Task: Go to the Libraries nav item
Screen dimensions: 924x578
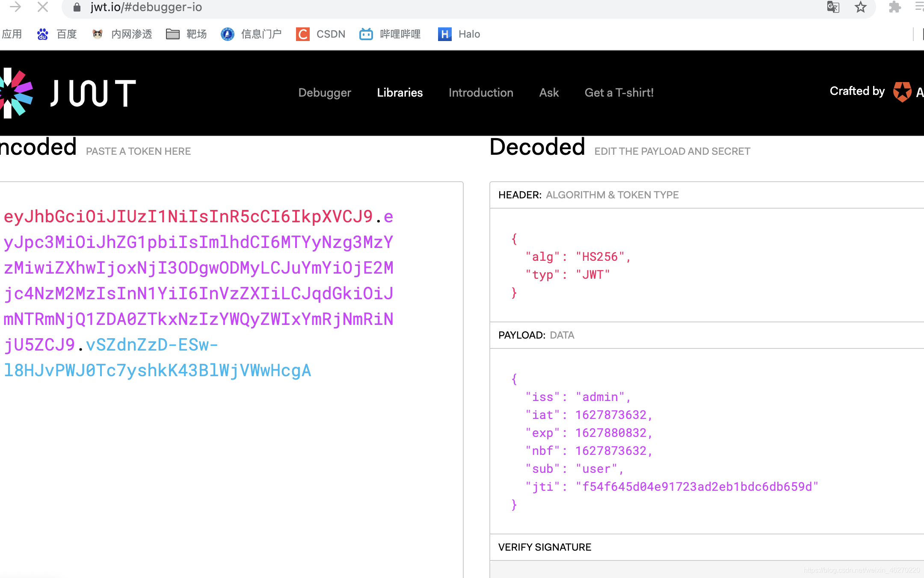Action: pyautogui.click(x=400, y=93)
